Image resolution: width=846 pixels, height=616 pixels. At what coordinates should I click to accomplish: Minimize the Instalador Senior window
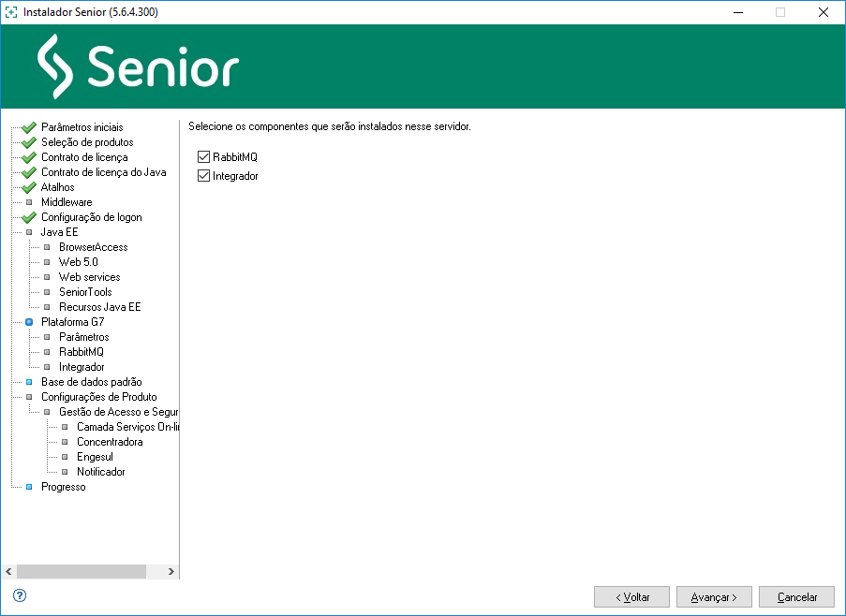point(738,12)
